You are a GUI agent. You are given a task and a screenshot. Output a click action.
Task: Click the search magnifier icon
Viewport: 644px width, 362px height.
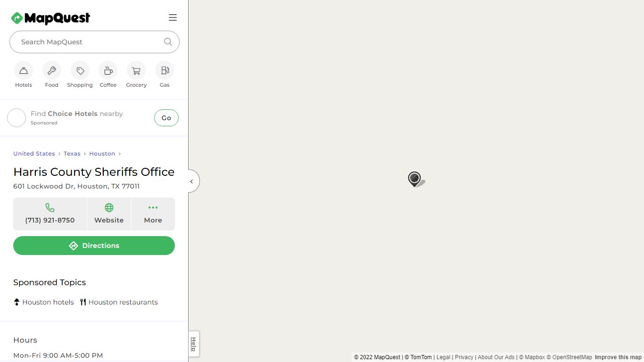(x=168, y=41)
